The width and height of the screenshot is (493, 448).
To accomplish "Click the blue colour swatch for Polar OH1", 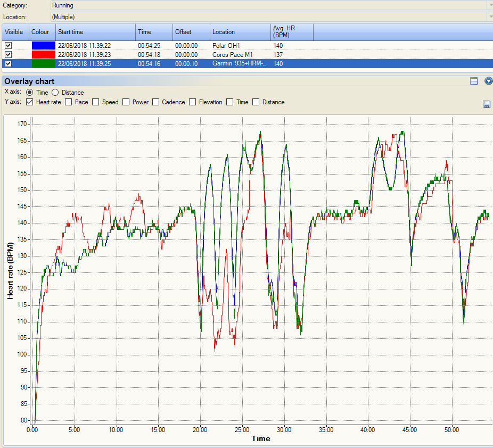I will click(43, 46).
